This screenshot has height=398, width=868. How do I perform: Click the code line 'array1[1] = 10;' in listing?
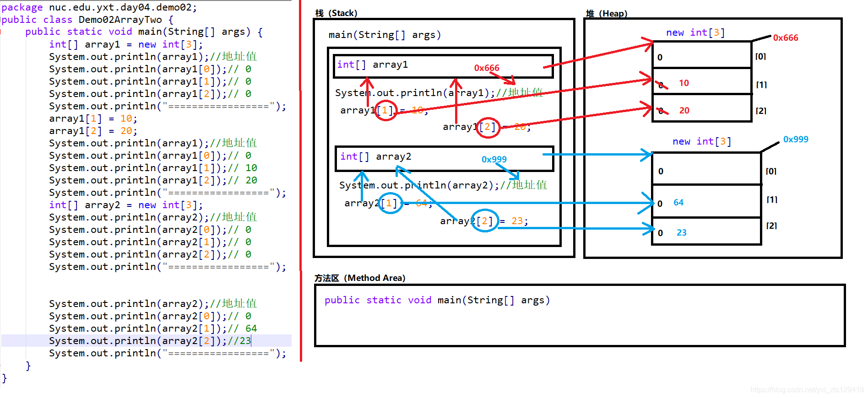[x=93, y=118]
